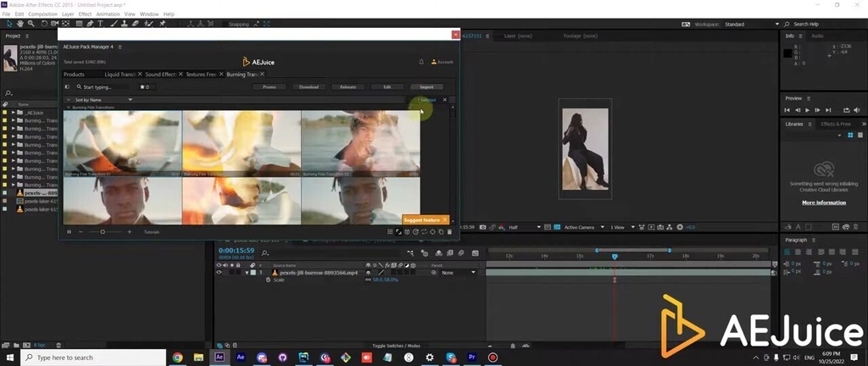Expand the _AEJuice project folder
868x366 pixels.
tap(14, 113)
